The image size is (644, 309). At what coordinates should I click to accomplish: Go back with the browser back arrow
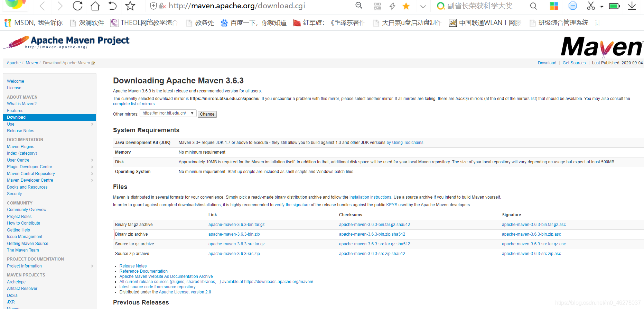click(42, 6)
